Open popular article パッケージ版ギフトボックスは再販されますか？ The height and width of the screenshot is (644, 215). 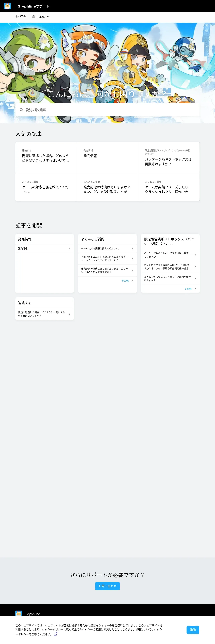click(x=169, y=158)
